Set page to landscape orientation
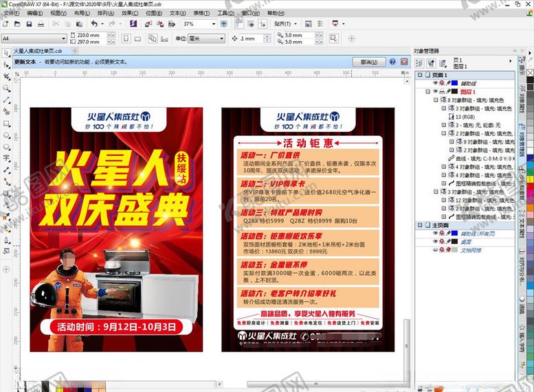This screenshot has height=392, width=534. point(137,38)
